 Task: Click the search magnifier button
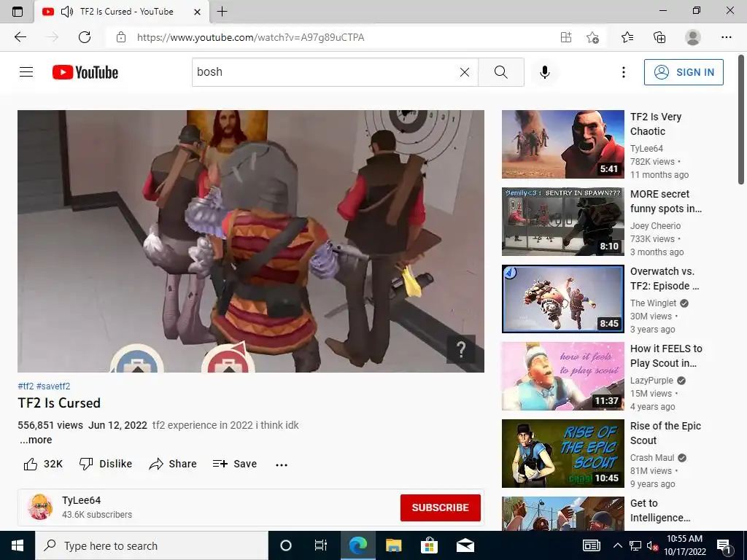pos(500,72)
